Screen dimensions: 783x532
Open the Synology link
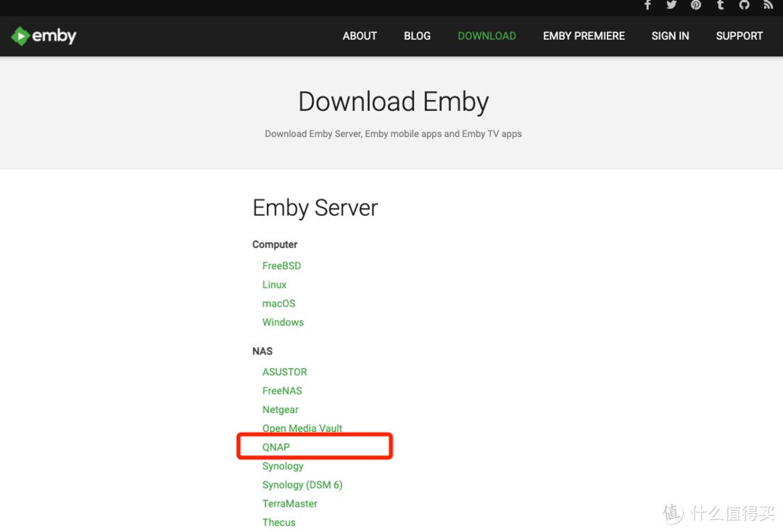283,466
